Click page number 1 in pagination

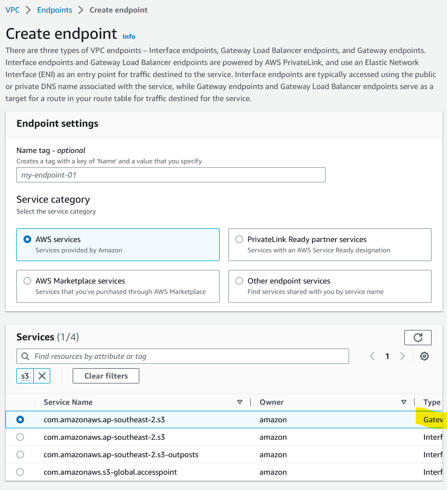pos(387,356)
